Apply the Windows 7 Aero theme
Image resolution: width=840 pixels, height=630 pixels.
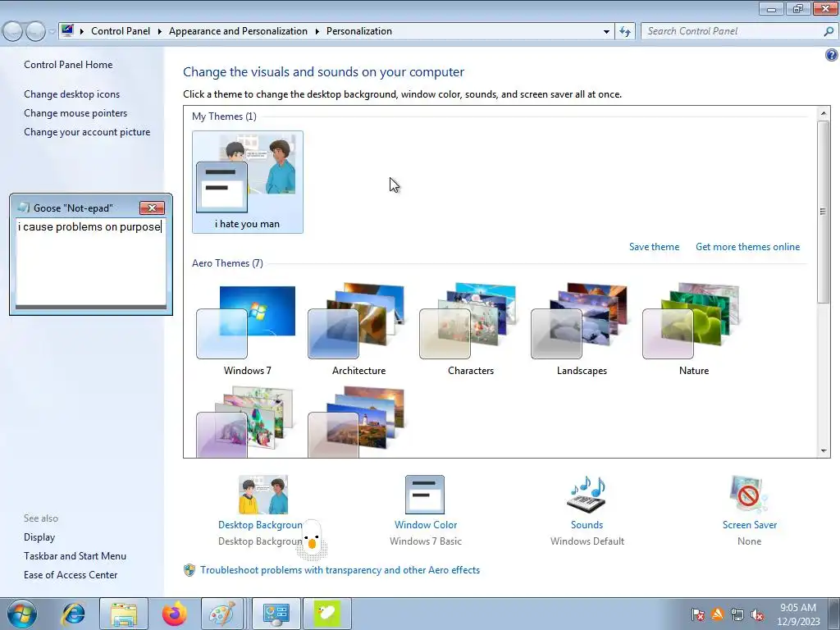pyautogui.click(x=247, y=331)
